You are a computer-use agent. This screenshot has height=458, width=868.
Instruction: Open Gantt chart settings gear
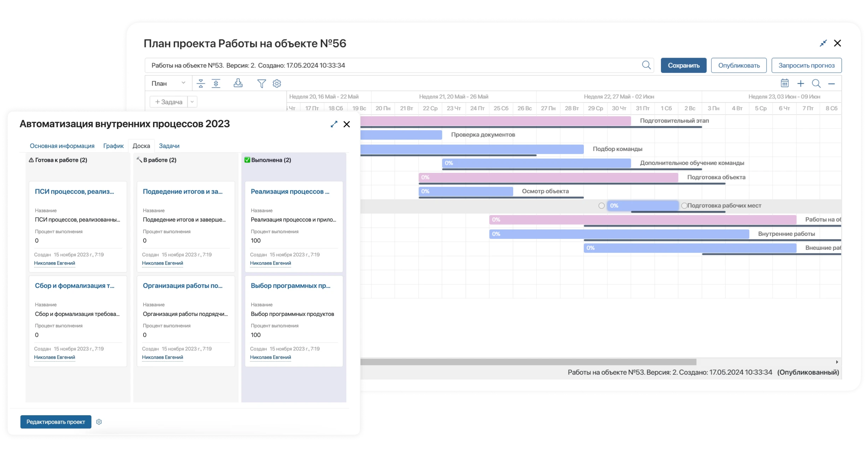pos(277,83)
